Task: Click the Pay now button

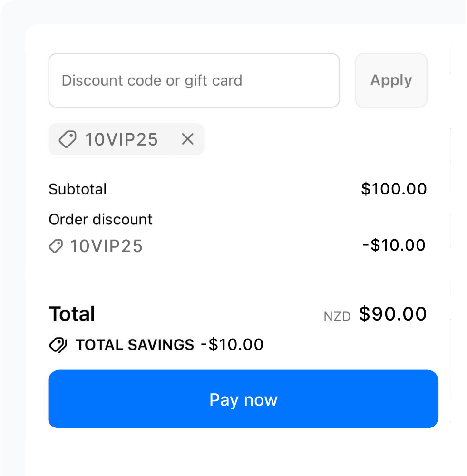Action: [243, 399]
